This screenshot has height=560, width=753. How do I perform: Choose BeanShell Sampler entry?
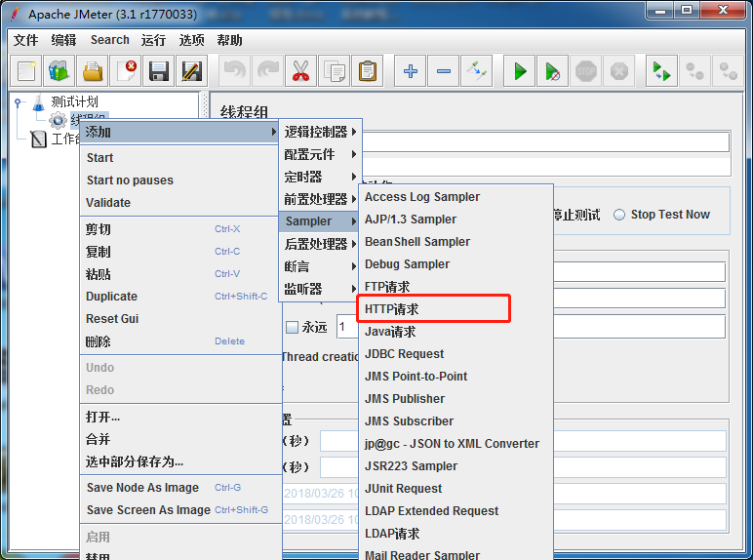456,242
